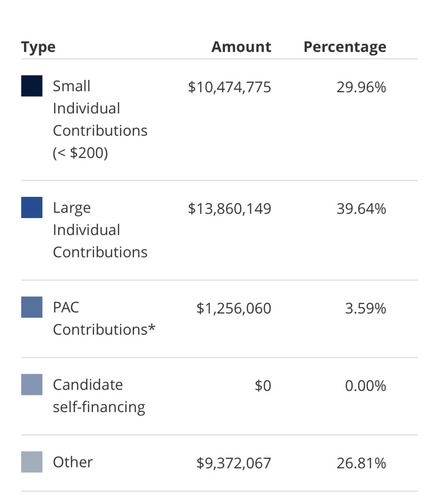This screenshot has width=439, height=504.
Task: Click the Other category color swatch
Action: coord(32,462)
